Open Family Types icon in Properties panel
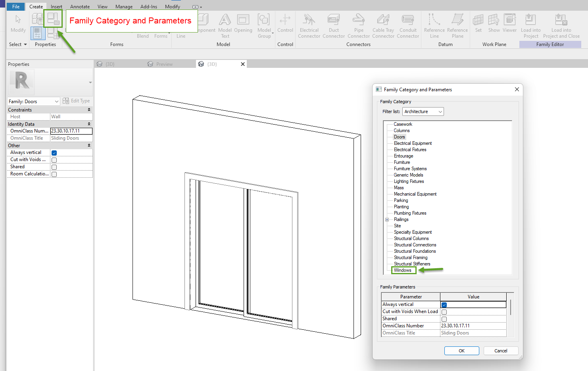Viewport: 588px width, 371px height. tap(37, 18)
